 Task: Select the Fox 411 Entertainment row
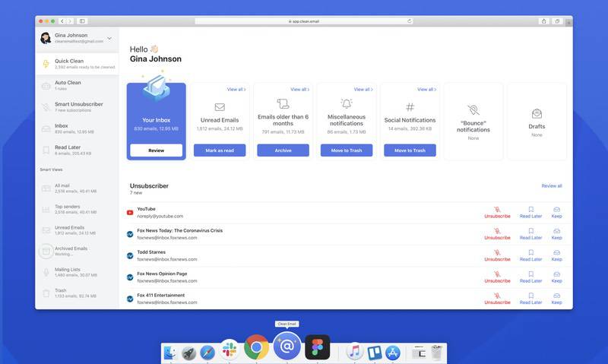[x=346, y=299]
